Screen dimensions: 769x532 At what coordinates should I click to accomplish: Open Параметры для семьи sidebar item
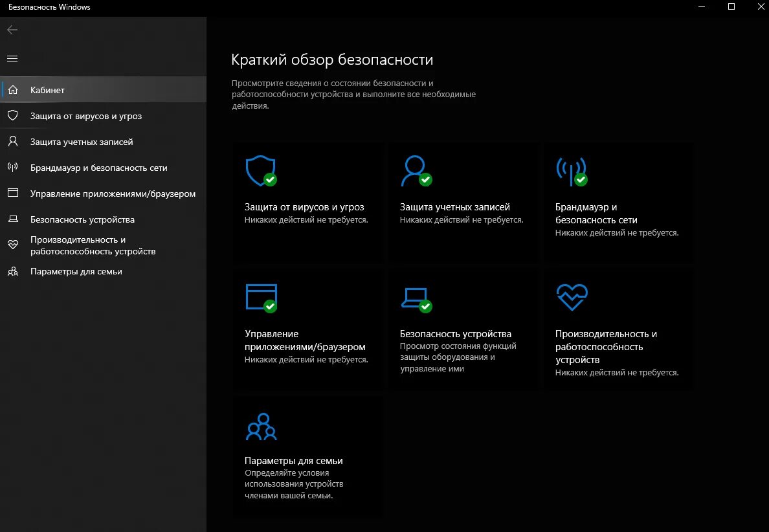pyautogui.click(x=103, y=271)
